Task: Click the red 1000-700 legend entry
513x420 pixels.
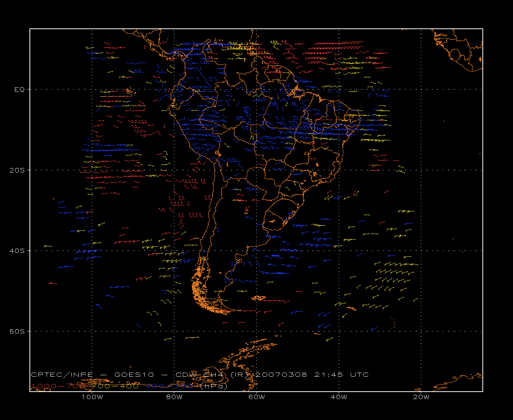Action: point(59,386)
